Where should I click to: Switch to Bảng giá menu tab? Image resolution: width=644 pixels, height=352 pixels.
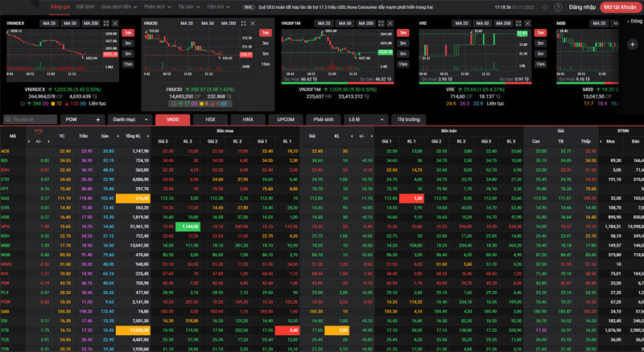point(60,7)
